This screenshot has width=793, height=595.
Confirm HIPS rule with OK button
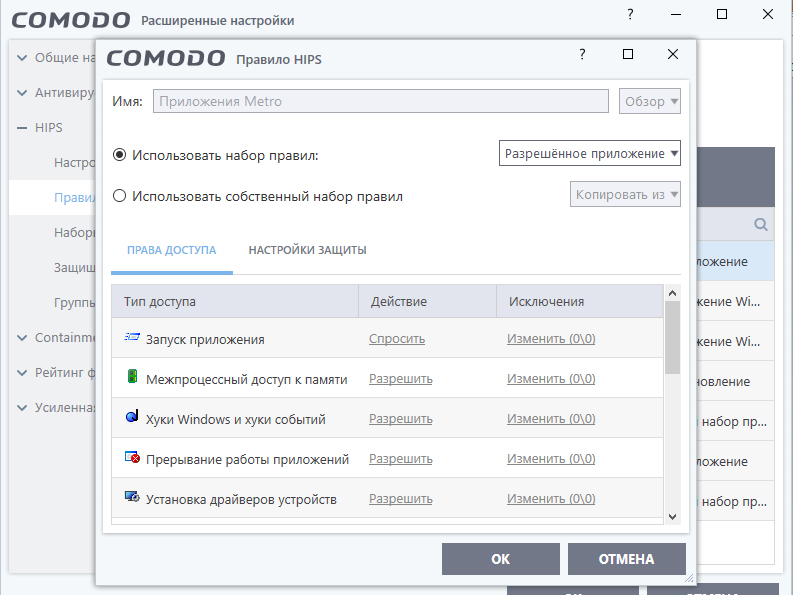pos(501,559)
